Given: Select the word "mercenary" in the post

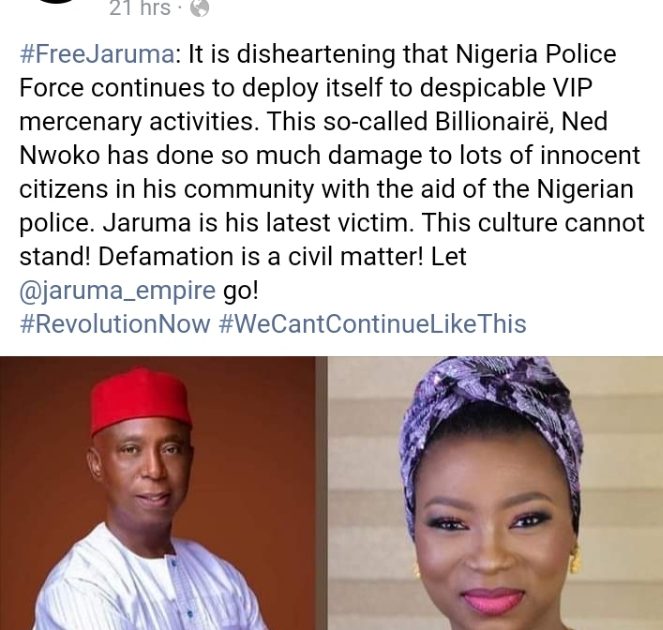Looking at the screenshot, I should 80,123.
